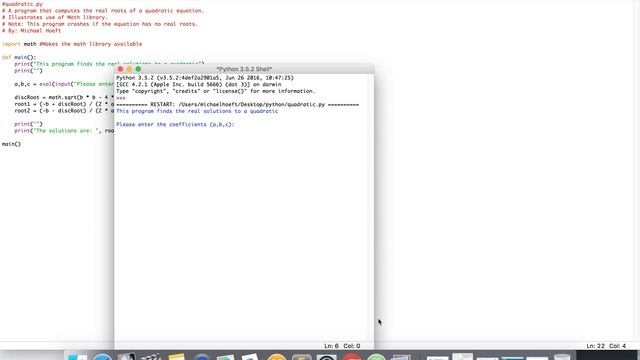Click the shell output 'This program finds the real solutions'
The height and width of the screenshot is (360, 640).
coord(197,111)
